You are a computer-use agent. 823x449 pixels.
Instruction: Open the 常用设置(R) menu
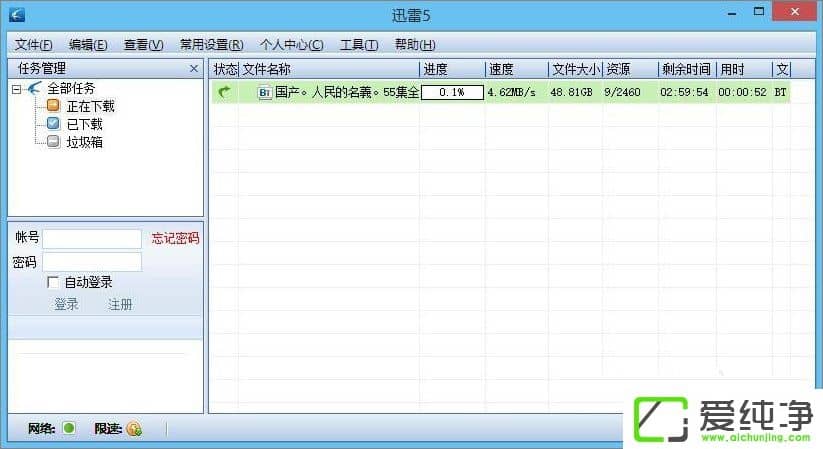tap(211, 45)
